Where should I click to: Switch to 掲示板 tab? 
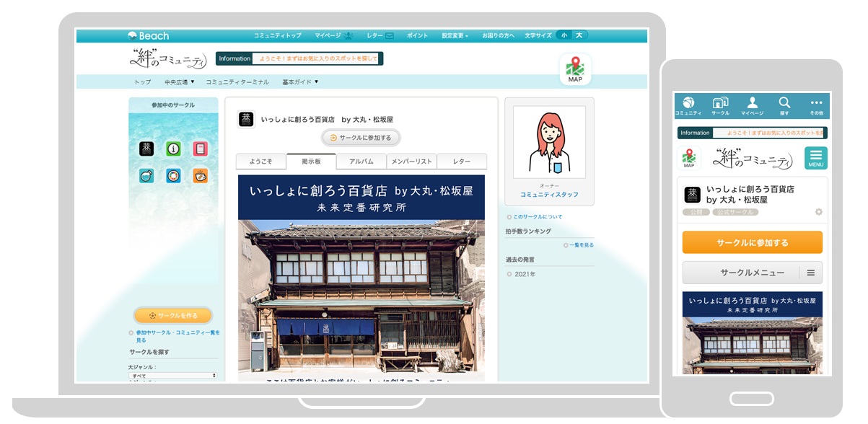pos(311,162)
